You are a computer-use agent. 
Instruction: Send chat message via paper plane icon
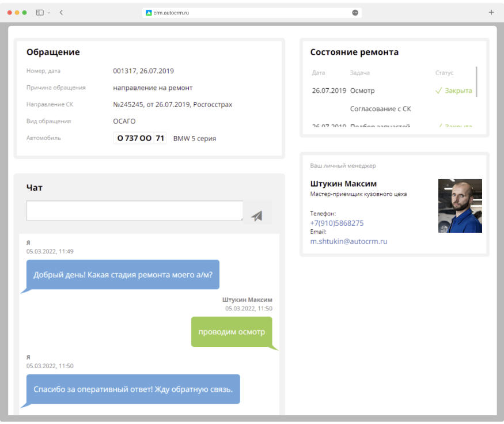point(257,215)
